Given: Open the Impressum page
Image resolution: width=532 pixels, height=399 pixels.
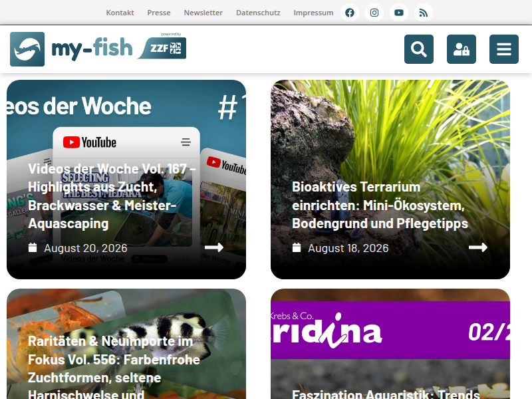Looking at the screenshot, I should click(x=313, y=13).
